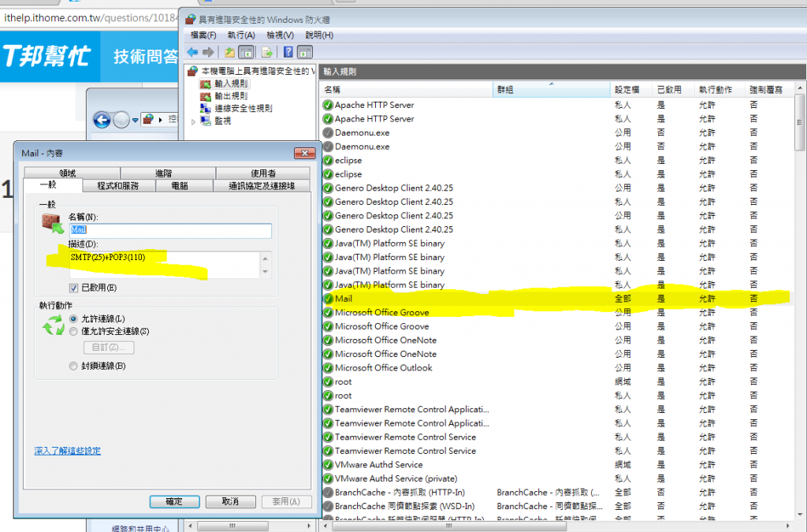Click Back button in control panel window

pos(102,120)
